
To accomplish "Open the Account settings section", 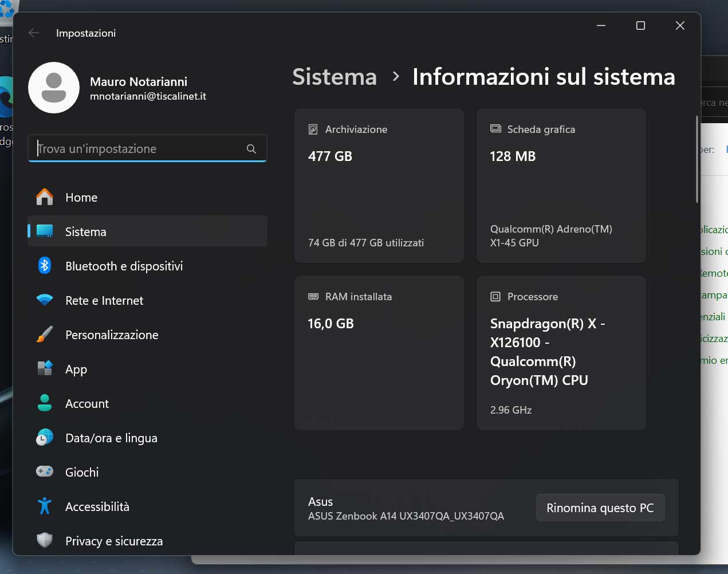I will [x=87, y=404].
